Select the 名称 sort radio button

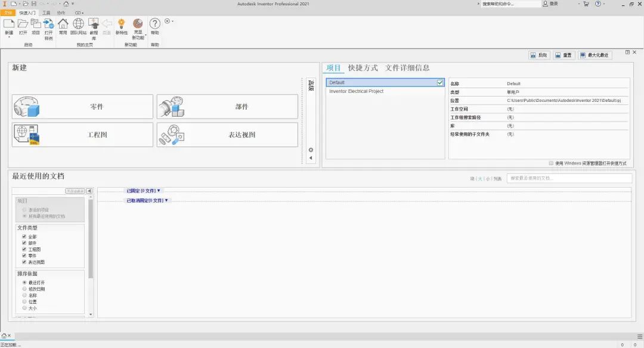pos(24,295)
